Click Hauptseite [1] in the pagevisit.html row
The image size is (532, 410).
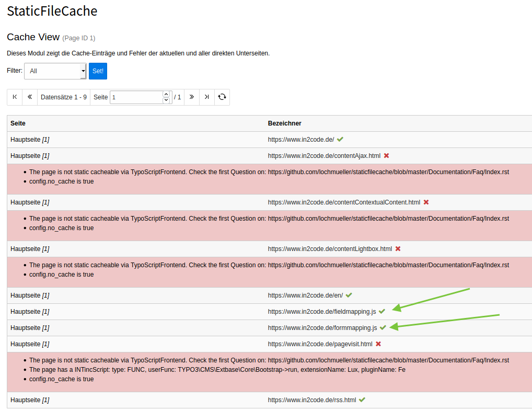(30, 344)
